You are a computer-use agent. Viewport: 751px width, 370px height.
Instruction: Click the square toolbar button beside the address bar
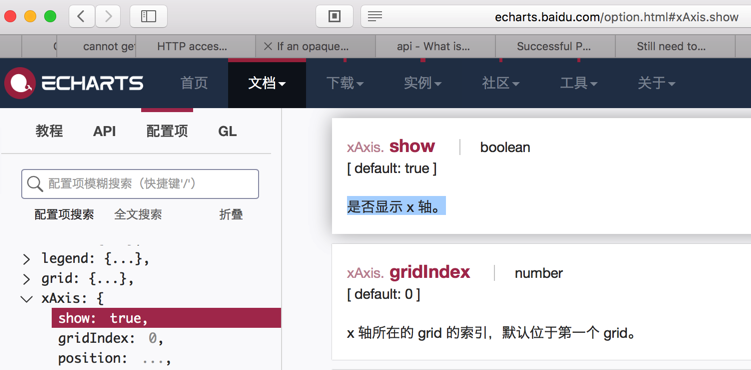pos(334,16)
